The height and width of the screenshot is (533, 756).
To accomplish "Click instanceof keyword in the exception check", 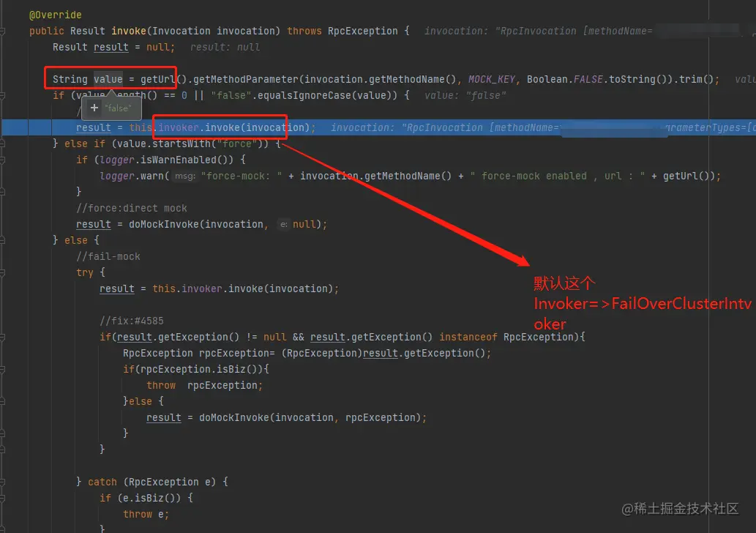I will pyautogui.click(x=468, y=338).
